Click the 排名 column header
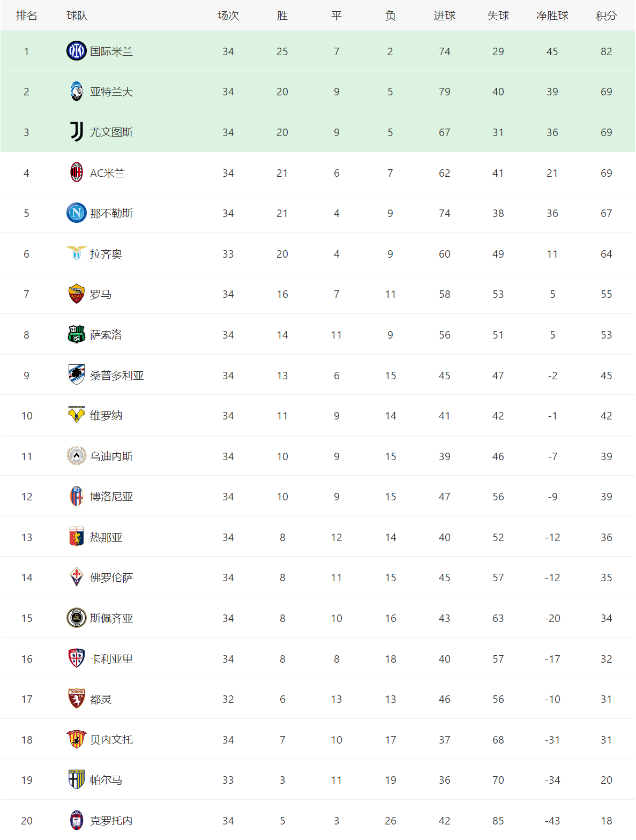Screen dimensions: 636x840 click(26, 16)
